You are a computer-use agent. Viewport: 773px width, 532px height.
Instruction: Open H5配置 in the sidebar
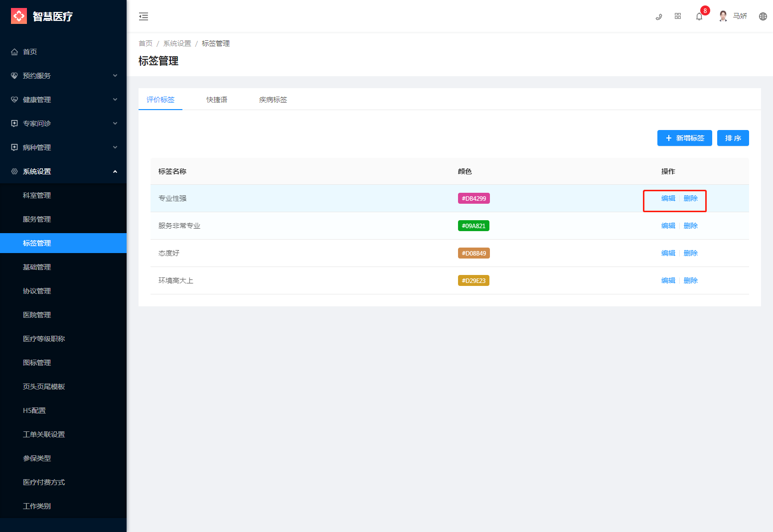(63, 410)
